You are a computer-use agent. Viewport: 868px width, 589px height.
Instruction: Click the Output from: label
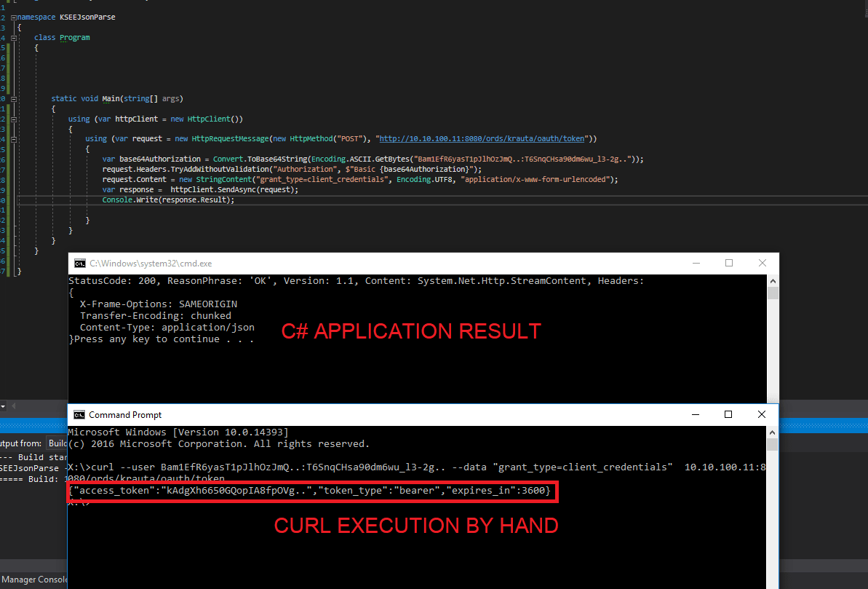(x=21, y=443)
